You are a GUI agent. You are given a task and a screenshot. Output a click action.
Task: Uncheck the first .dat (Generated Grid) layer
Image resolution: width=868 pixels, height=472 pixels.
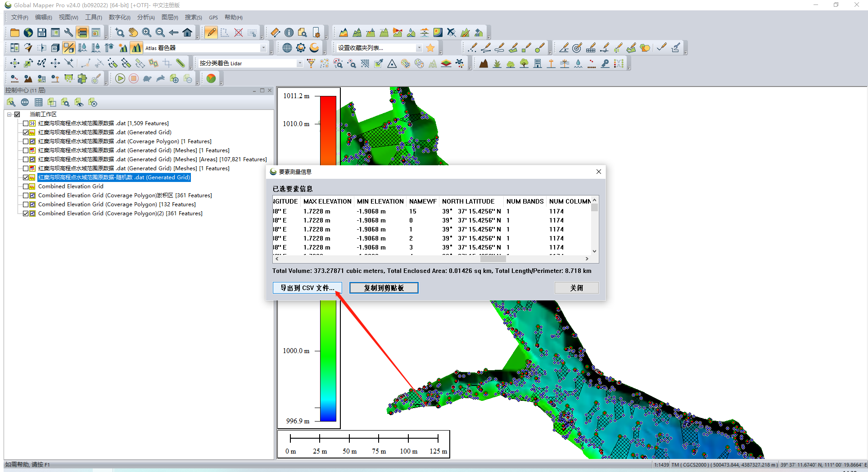26,132
